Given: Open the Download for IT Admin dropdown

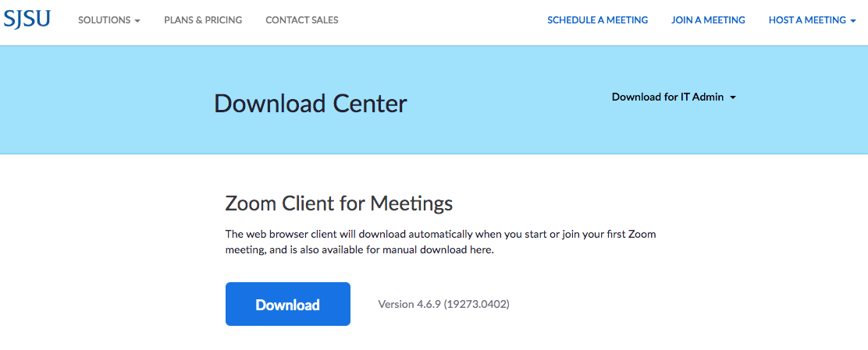Looking at the screenshot, I should (x=667, y=97).
